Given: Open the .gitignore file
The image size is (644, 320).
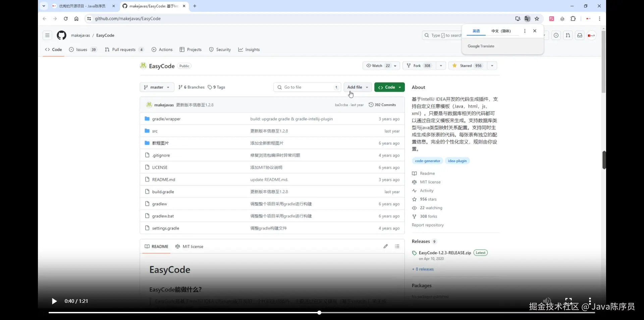Looking at the screenshot, I should (x=161, y=155).
